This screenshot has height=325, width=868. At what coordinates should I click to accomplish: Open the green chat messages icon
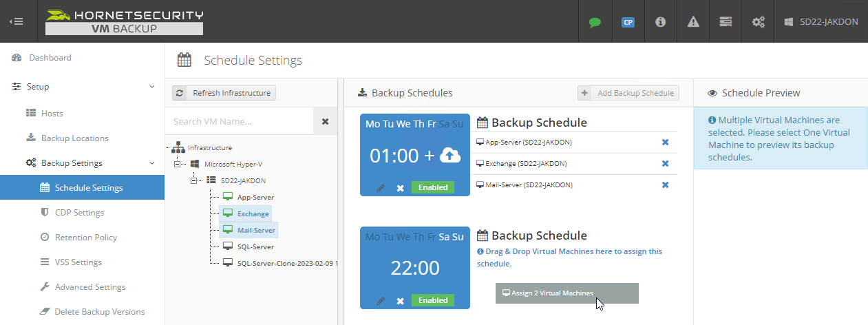(x=595, y=22)
